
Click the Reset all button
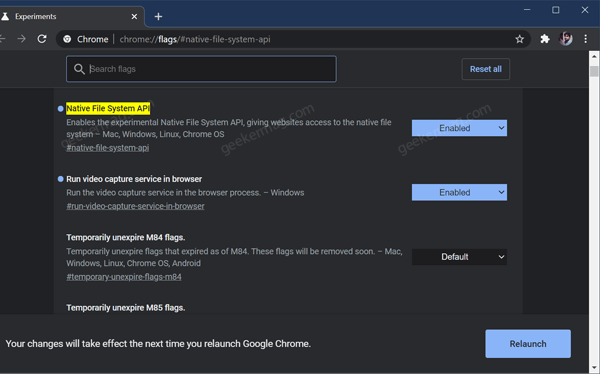click(486, 69)
